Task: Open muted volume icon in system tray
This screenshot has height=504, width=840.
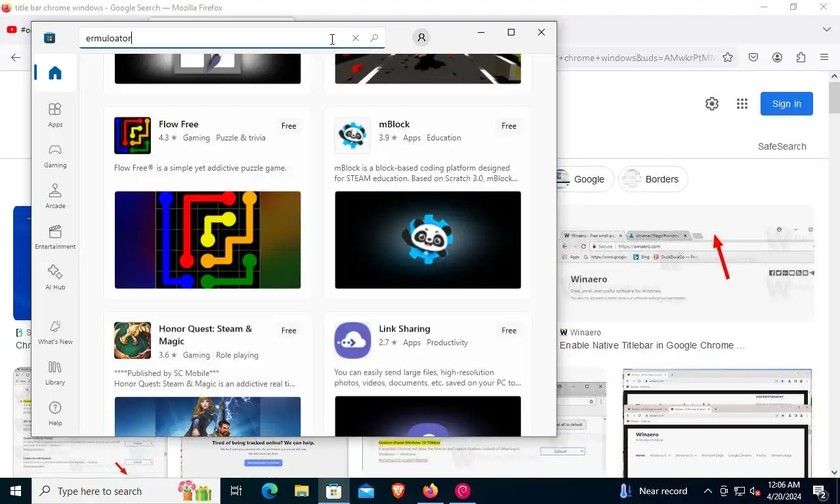Action: [x=755, y=491]
